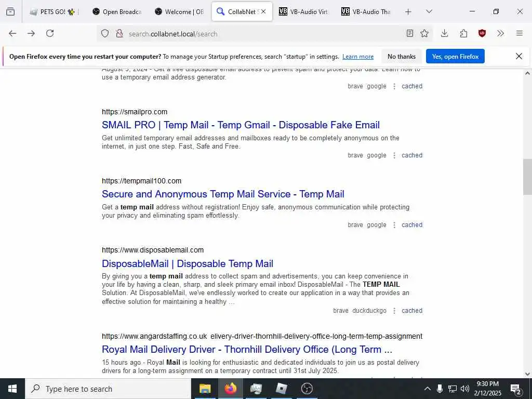Click Firefox icon in the taskbar
The height and width of the screenshot is (399, 532).
coord(230,389)
